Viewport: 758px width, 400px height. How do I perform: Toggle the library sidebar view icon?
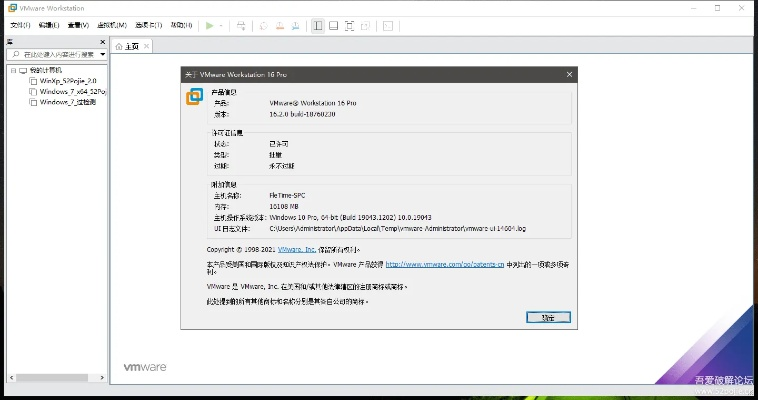tap(317, 25)
